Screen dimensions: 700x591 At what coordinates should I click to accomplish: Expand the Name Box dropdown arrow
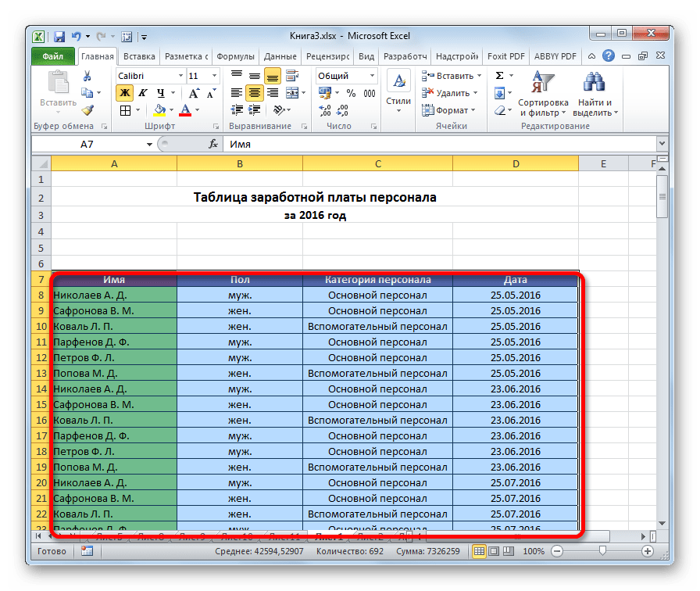[149, 145]
